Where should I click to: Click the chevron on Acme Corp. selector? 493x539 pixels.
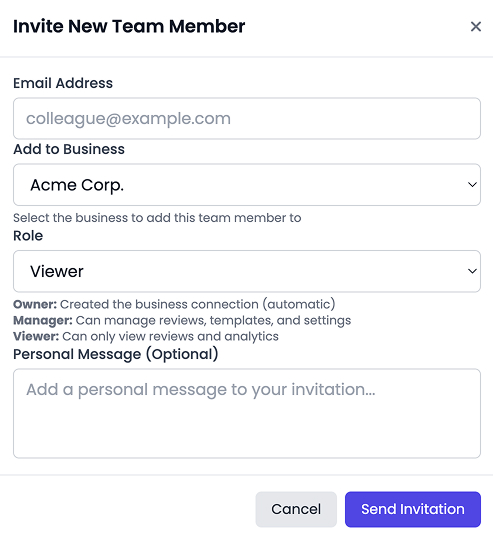click(x=472, y=185)
